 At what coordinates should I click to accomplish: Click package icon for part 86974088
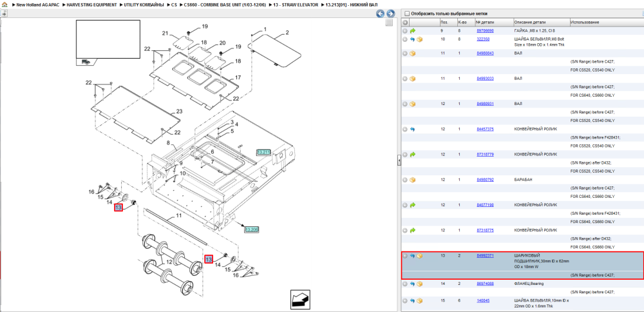[x=420, y=284]
